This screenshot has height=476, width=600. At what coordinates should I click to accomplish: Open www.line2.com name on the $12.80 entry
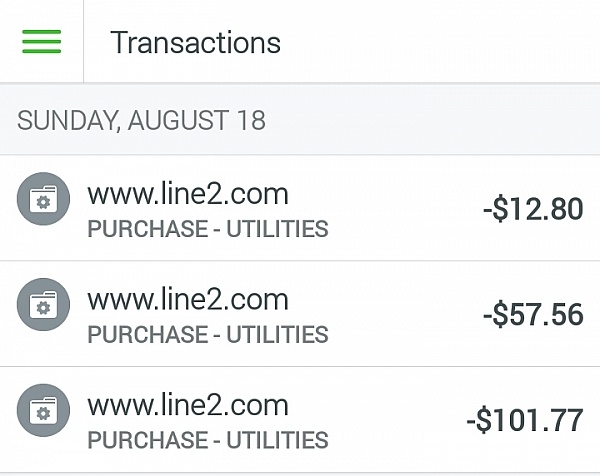click(x=188, y=194)
